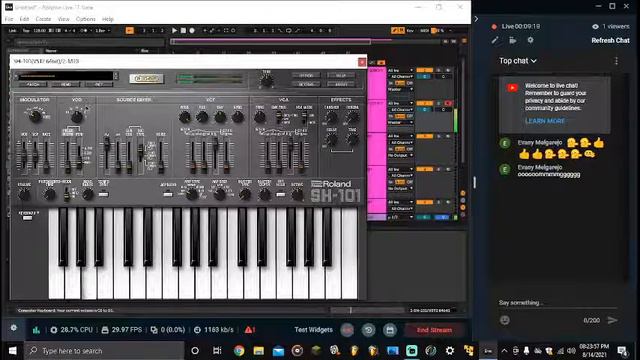Click Refresh Chat
This screenshot has height=360, width=640.
click(610, 40)
